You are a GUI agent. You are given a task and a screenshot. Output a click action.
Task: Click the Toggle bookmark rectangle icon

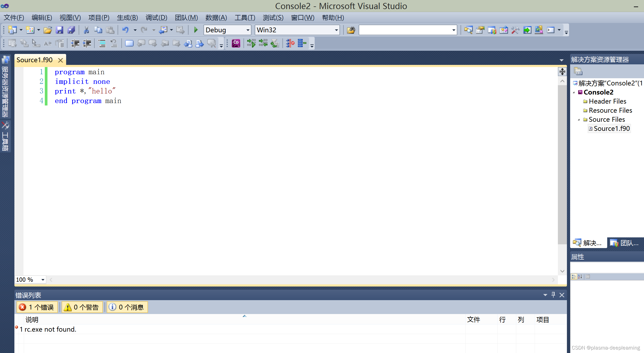[x=129, y=43]
